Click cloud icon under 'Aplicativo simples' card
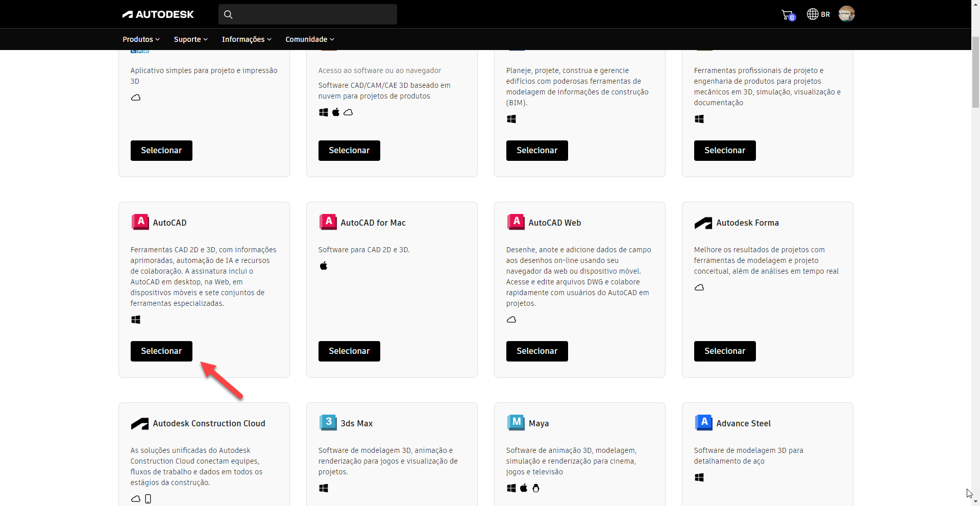This screenshot has height=506, width=980. [136, 98]
